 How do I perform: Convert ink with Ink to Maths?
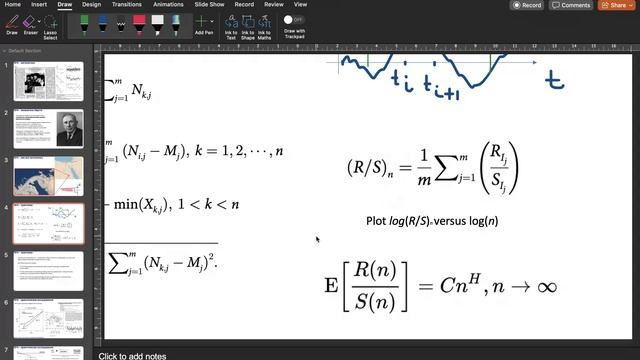tap(264, 27)
